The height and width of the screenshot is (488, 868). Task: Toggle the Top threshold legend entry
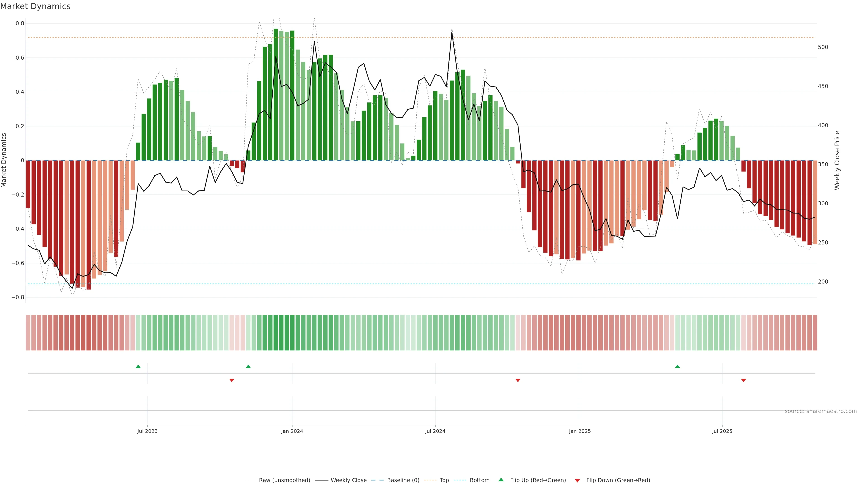444,480
